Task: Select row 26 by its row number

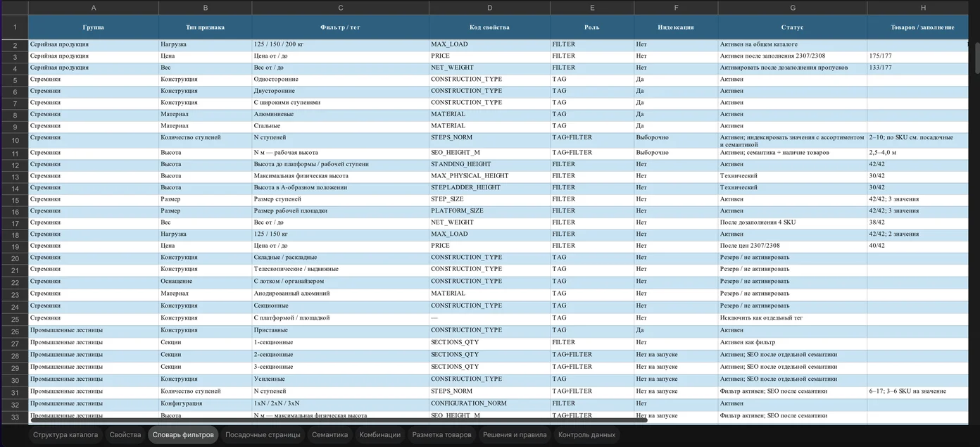Action: click(x=14, y=331)
